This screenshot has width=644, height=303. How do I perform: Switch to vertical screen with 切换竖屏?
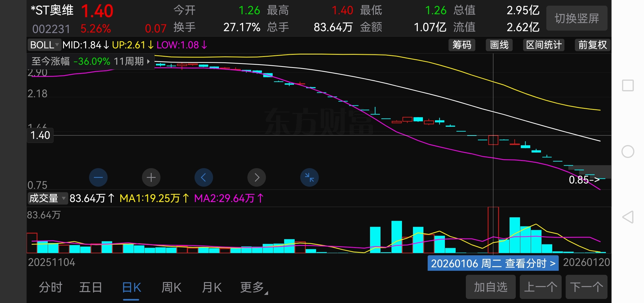point(577,18)
